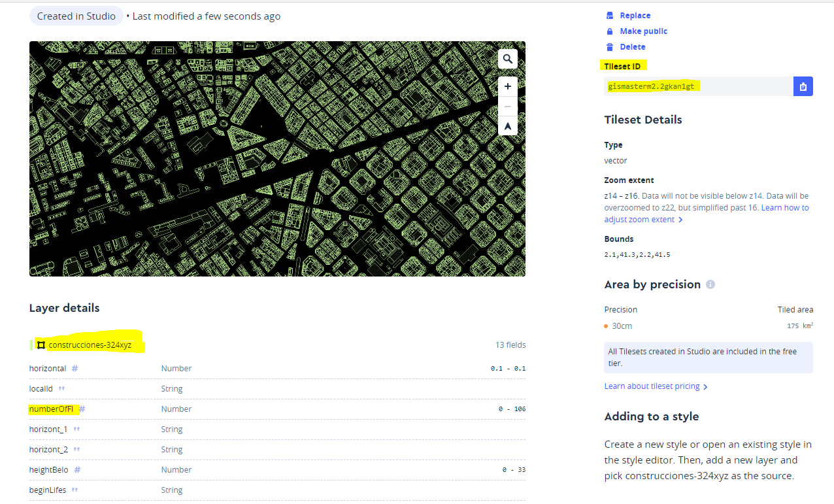
Task: Zoom out the map preview
Action: click(x=508, y=107)
